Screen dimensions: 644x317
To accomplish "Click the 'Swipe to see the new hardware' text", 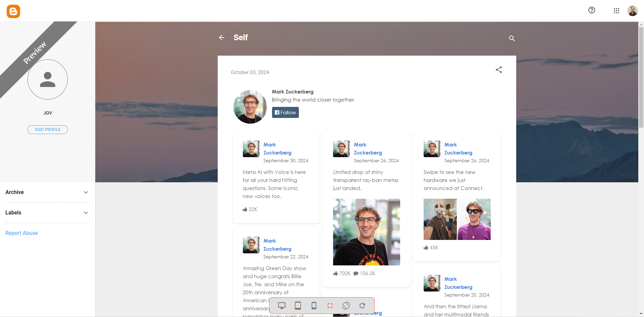I will pos(453,180).
